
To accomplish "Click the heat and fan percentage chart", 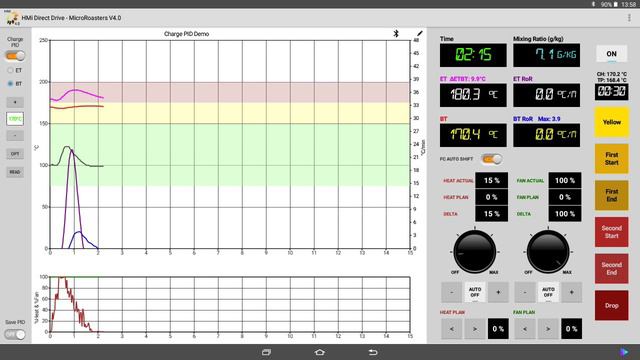I will point(230,304).
